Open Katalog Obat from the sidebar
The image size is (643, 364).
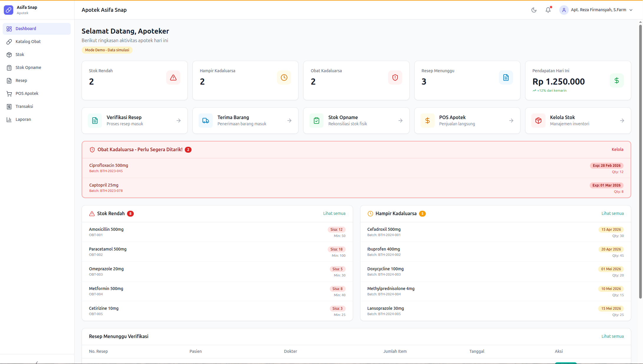(28, 42)
